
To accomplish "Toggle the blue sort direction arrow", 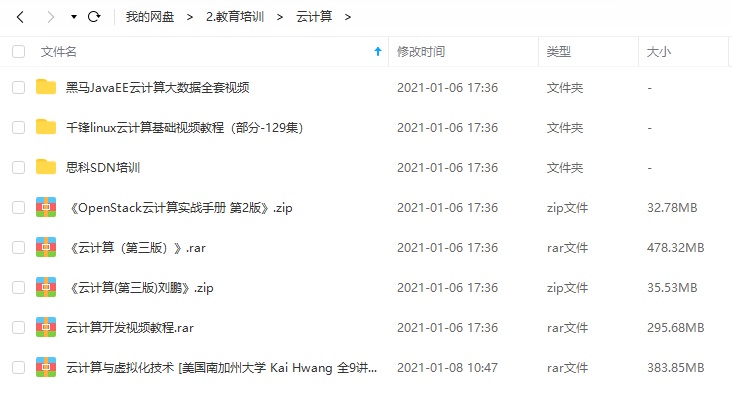I will click(378, 51).
